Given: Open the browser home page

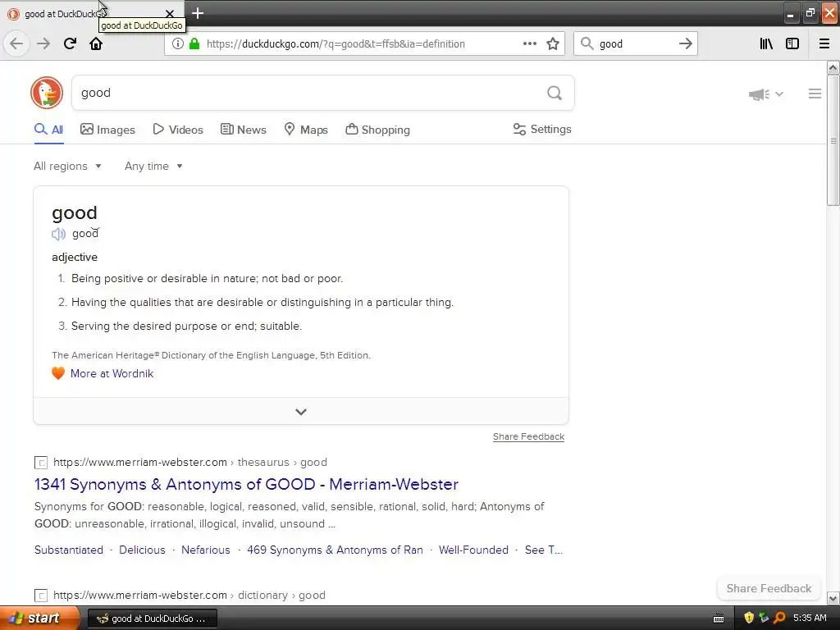Looking at the screenshot, I should tap(96, 44).
